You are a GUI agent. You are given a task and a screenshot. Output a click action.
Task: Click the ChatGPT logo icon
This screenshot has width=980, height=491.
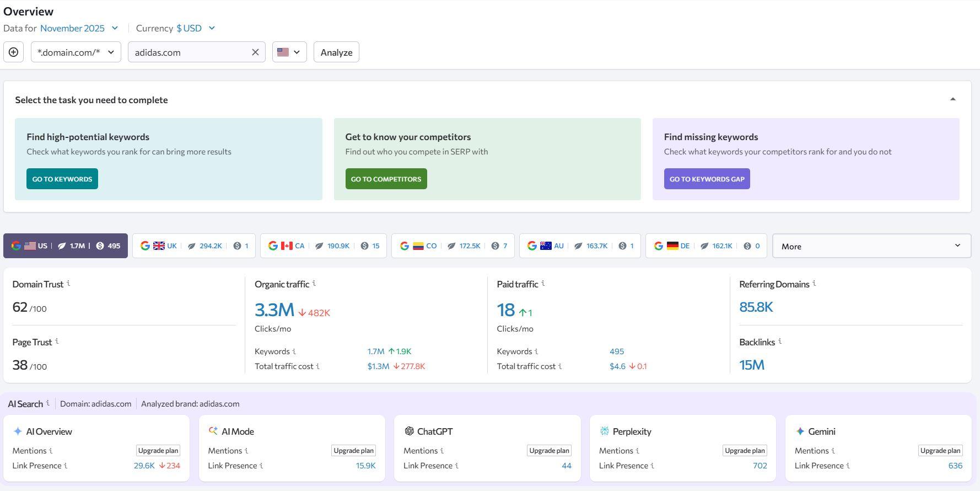click(x=409, y=431)
